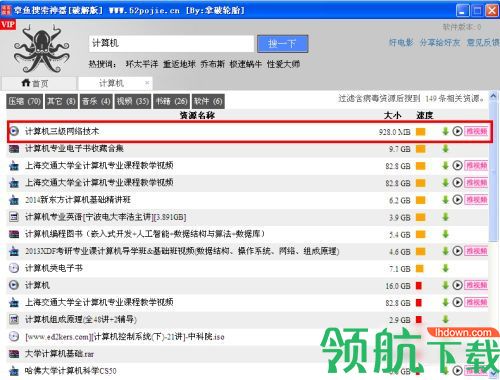Click file icon of 计算机组成原理 row
Image resolution: width=500 pixels, height=380 pixels.
(14, 320)
